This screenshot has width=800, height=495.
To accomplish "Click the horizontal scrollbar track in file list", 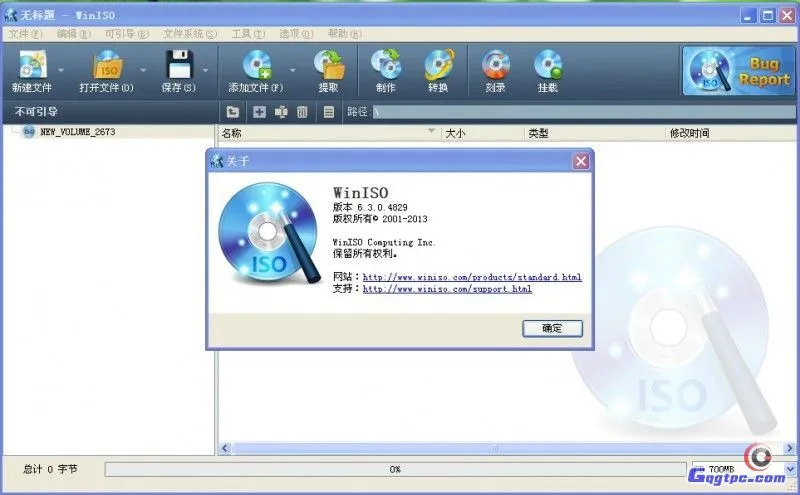I will pyautogui.click(x=508, y=448).
